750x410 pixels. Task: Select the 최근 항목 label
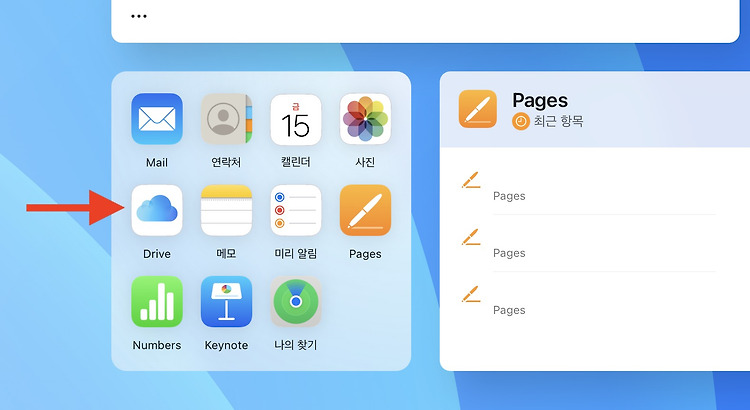558,122
